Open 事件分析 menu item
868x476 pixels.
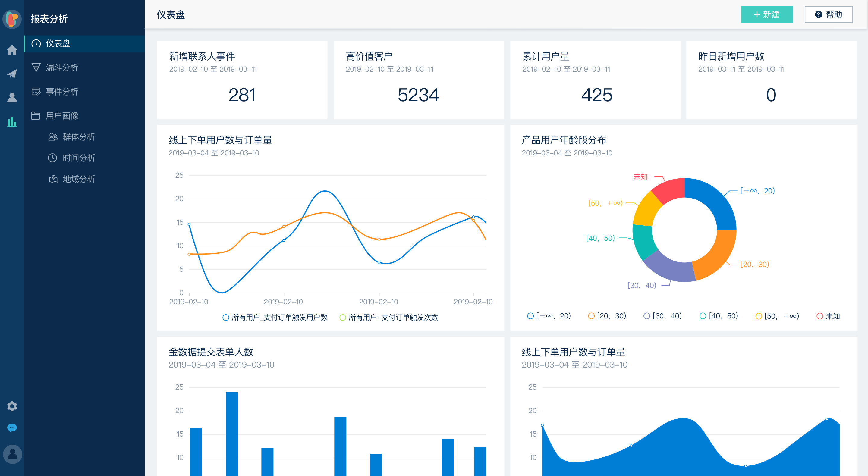click(84, 92)
